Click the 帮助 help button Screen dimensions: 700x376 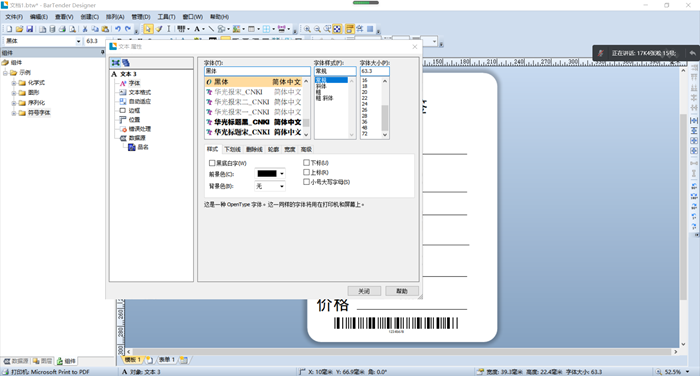tap(402, 291)
